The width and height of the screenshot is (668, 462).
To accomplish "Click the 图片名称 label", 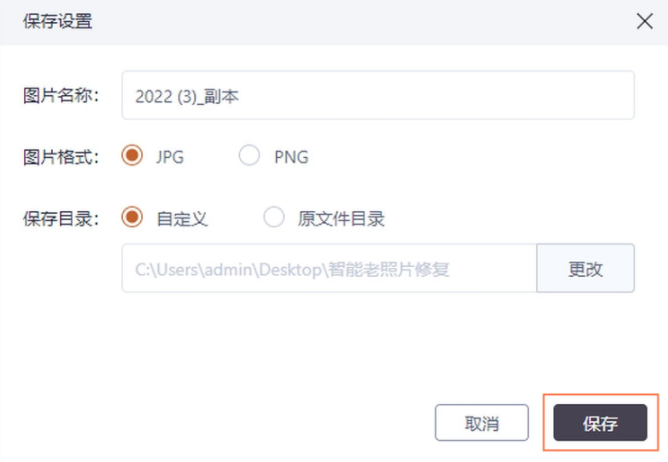I will pos(61,96).
